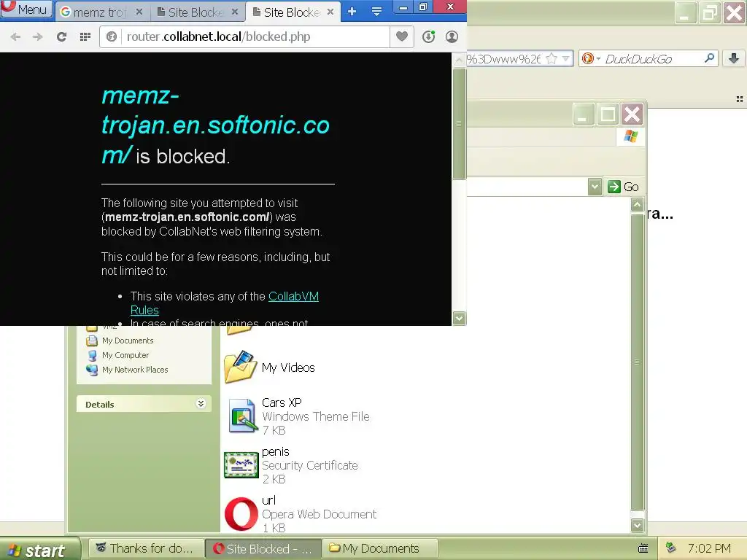Open 'Thanks for do...' taskbar item
Image resolution: width=747 pixels, height=560 pixels.
click(x=145, y=548)
